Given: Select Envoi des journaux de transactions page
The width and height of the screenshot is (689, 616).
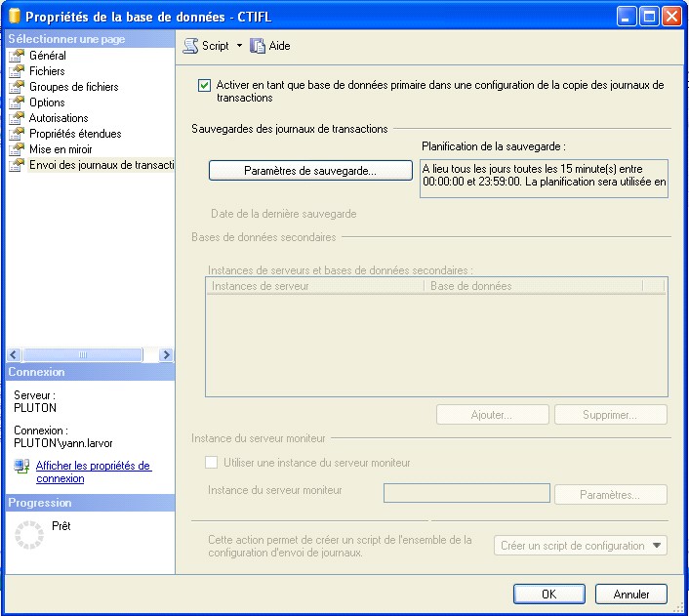Looking at the screenshot, I should [94, 165].
